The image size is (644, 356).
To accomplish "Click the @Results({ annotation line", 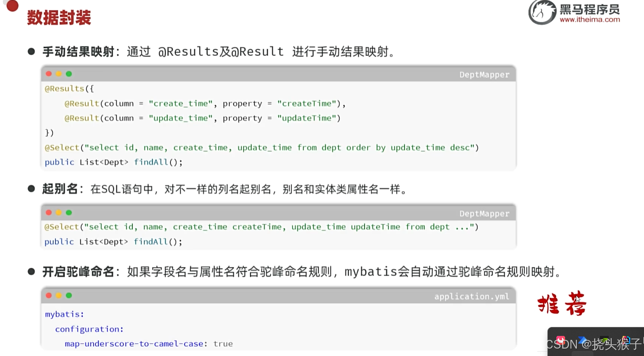I will 69,89.
